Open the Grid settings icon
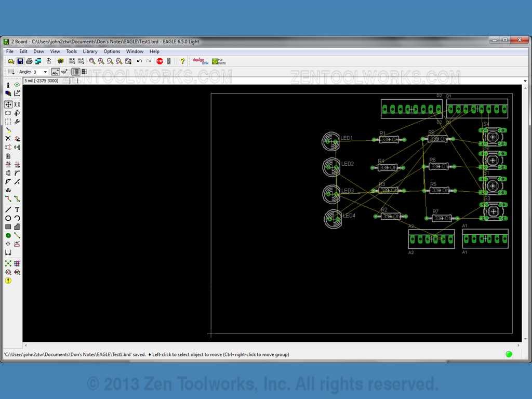The height and width of the screenshot is (399, 532). 11,72
